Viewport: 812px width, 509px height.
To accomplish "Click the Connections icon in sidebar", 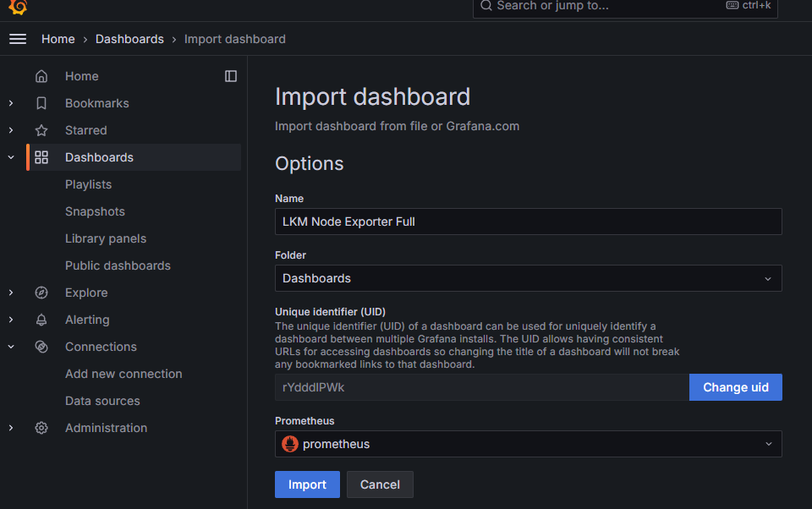I will click(41, 347).
